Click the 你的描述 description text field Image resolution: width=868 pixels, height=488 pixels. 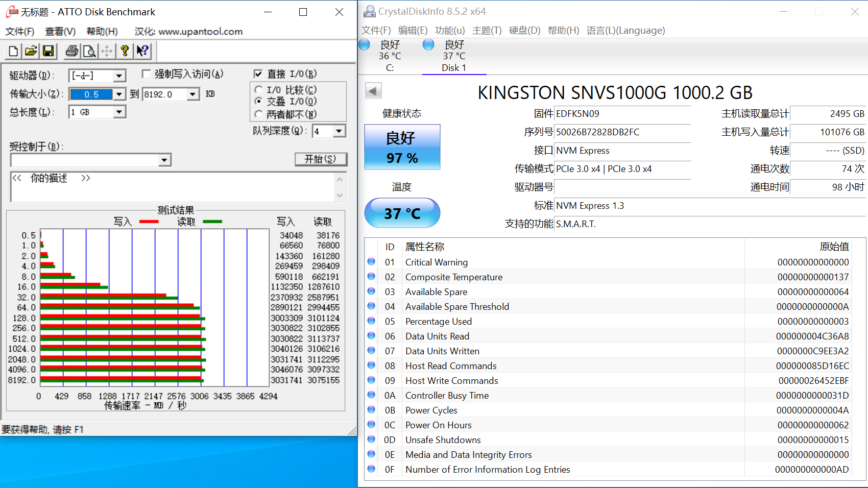click(173, 187)
